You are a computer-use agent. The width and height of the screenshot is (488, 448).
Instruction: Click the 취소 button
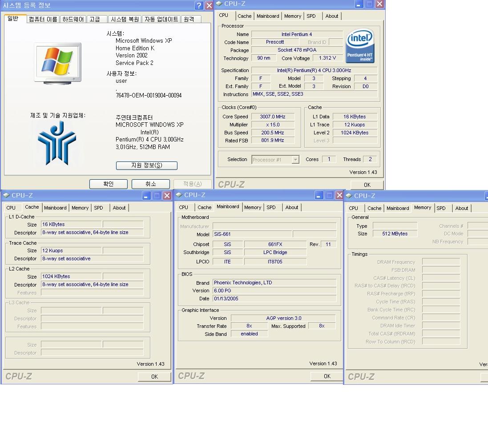coord(151,184)
